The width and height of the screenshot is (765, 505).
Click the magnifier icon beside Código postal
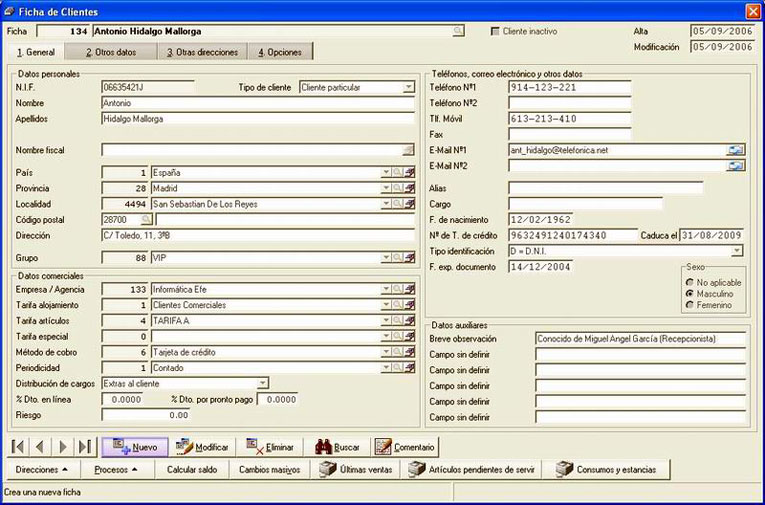[x=145, y=220]
